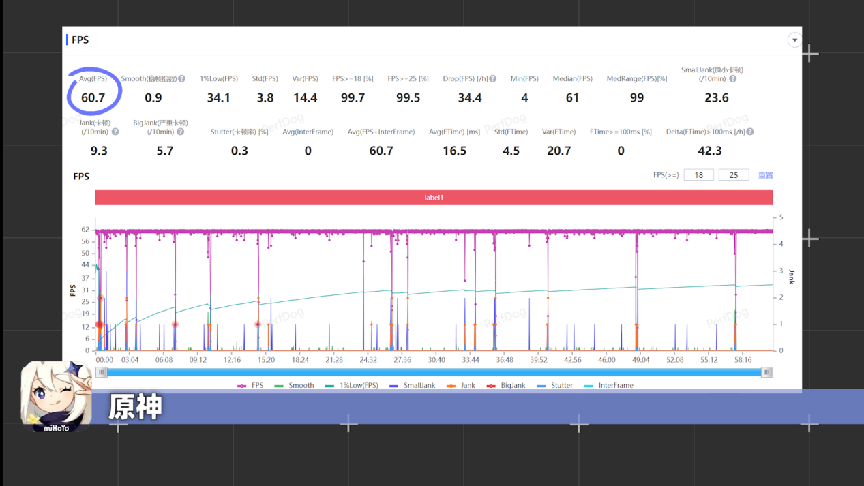Click the blue reset link beside thresholds
Screen dimensions: 864x486
click(765, 175)
